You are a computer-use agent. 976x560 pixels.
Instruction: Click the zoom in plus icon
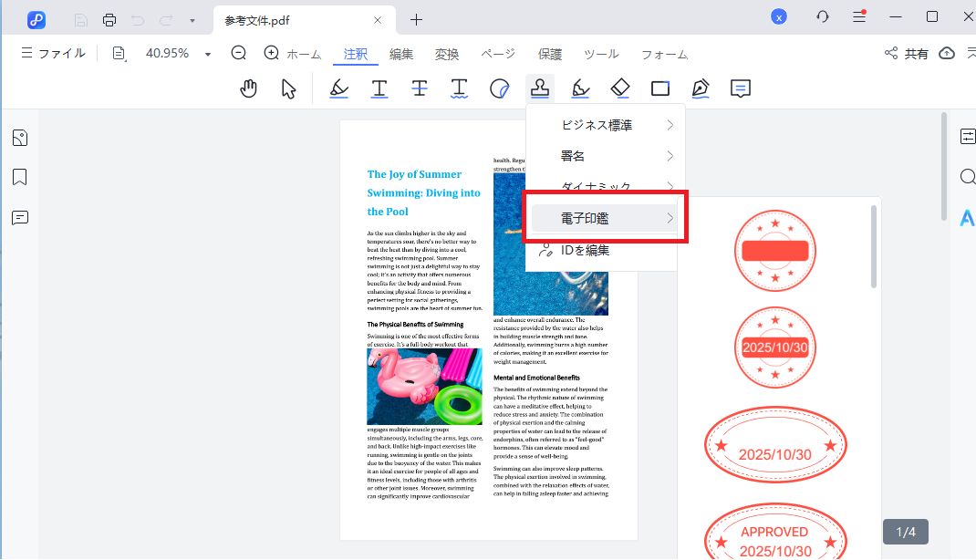click(271, 54)
